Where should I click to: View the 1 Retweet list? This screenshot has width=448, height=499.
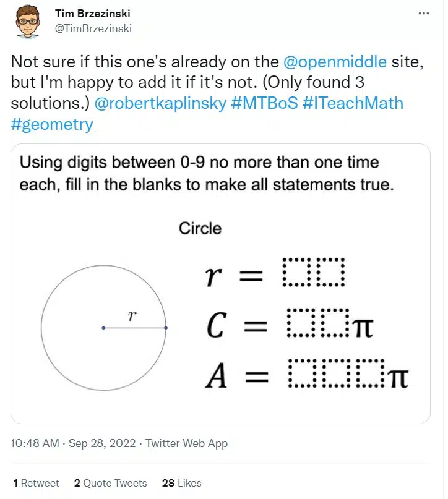(x=37, y=483)
